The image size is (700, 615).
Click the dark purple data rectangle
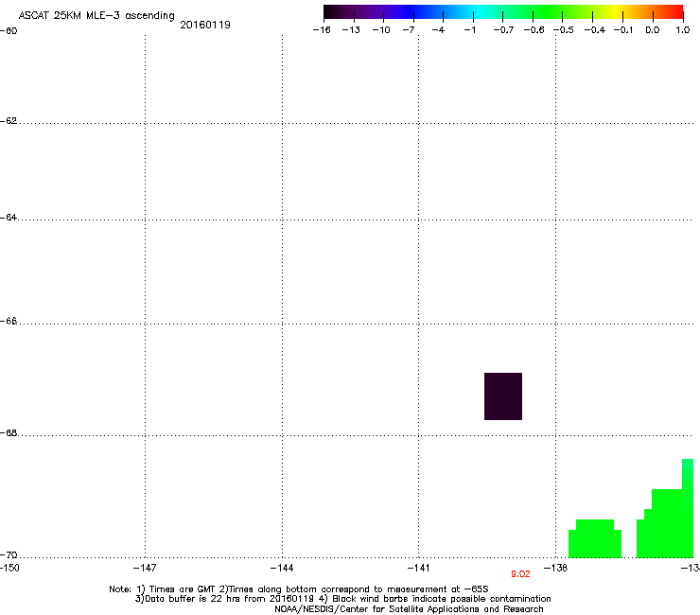(503, 396)
